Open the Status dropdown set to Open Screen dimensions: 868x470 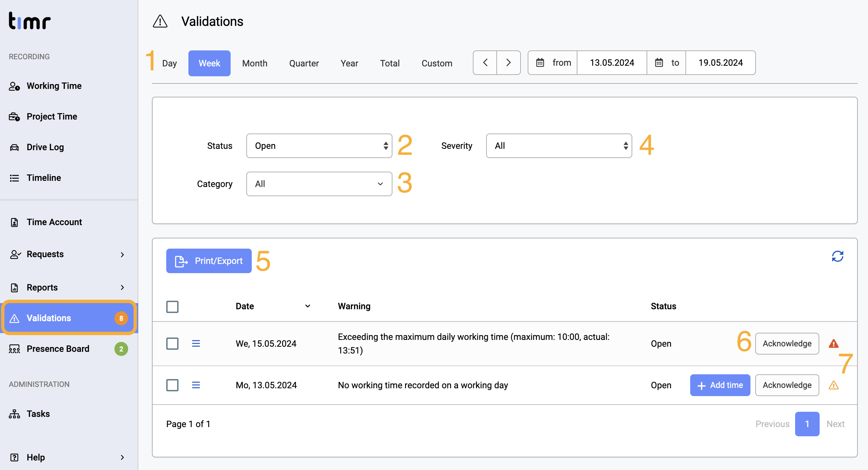pyautogui.click(x=319, y=146)
